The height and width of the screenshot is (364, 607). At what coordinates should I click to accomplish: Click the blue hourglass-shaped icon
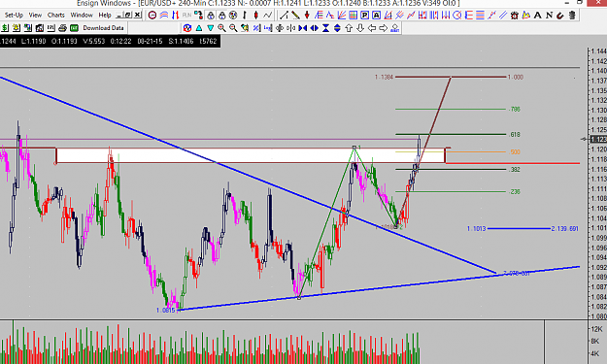click(326, 28)
